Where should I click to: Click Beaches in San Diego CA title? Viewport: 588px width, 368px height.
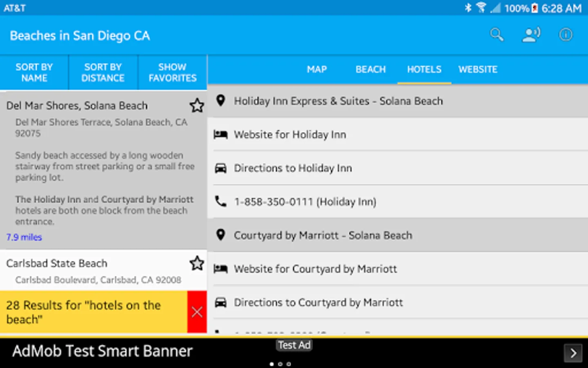click(80, 36)
